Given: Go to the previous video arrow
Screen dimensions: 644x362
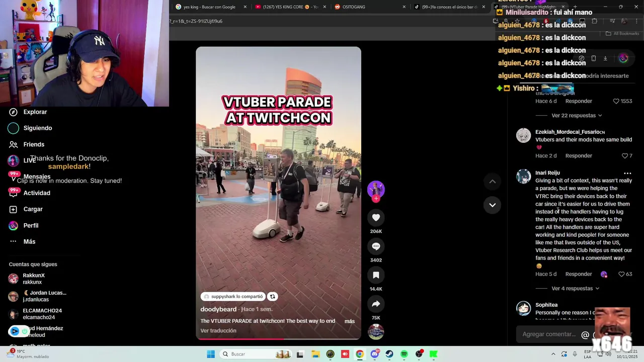Looking at the screenshot, I should point(493,182).
